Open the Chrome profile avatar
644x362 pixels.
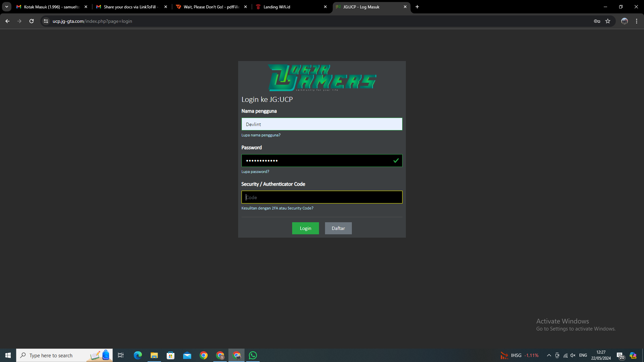pos(625,21)
